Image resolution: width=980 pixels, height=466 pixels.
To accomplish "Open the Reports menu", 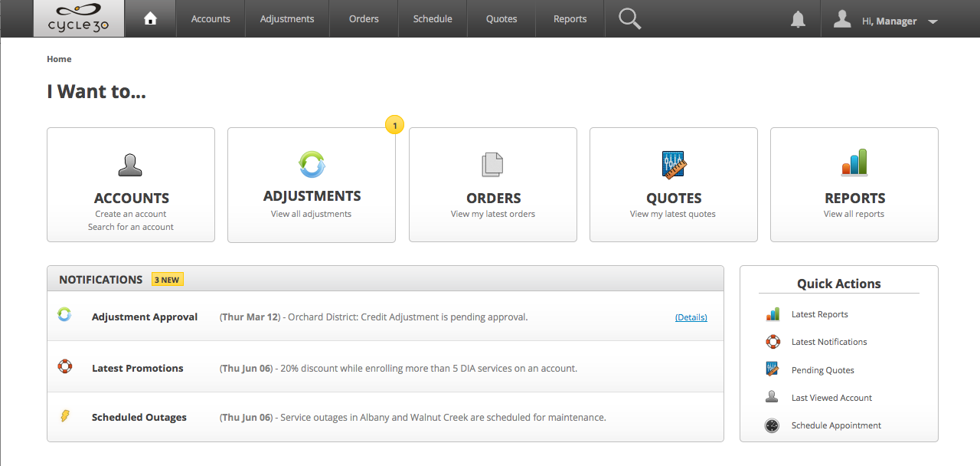I will (570, 18).
